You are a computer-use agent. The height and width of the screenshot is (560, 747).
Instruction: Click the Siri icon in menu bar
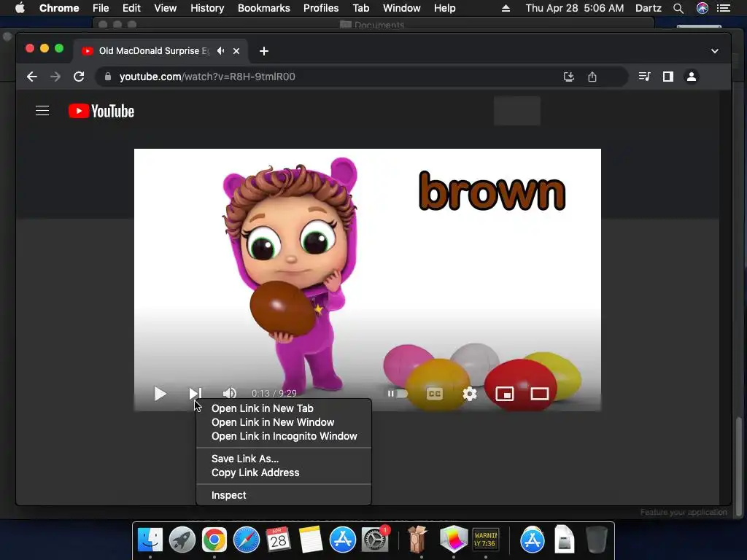[x=703, y=8]
